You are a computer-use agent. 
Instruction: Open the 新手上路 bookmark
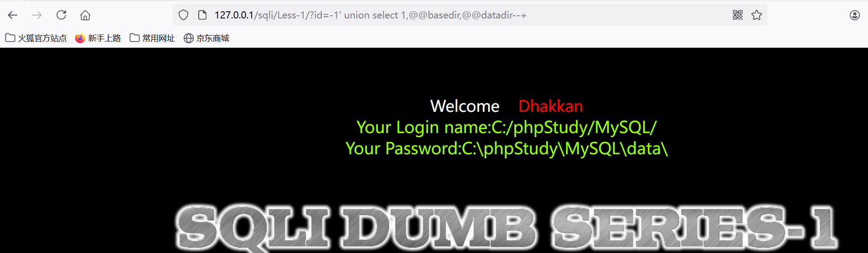click(98, 38)
